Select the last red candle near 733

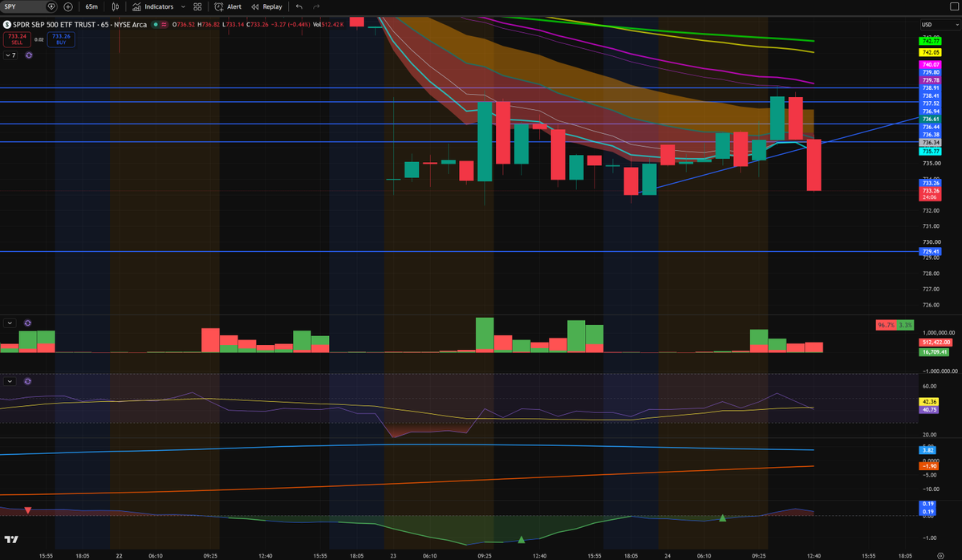[x=814, y=164]
